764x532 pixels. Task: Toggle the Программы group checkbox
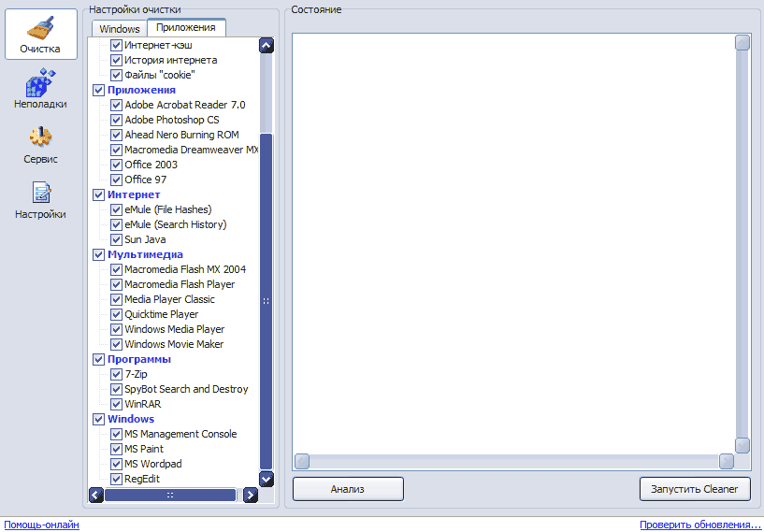[98, 360]
